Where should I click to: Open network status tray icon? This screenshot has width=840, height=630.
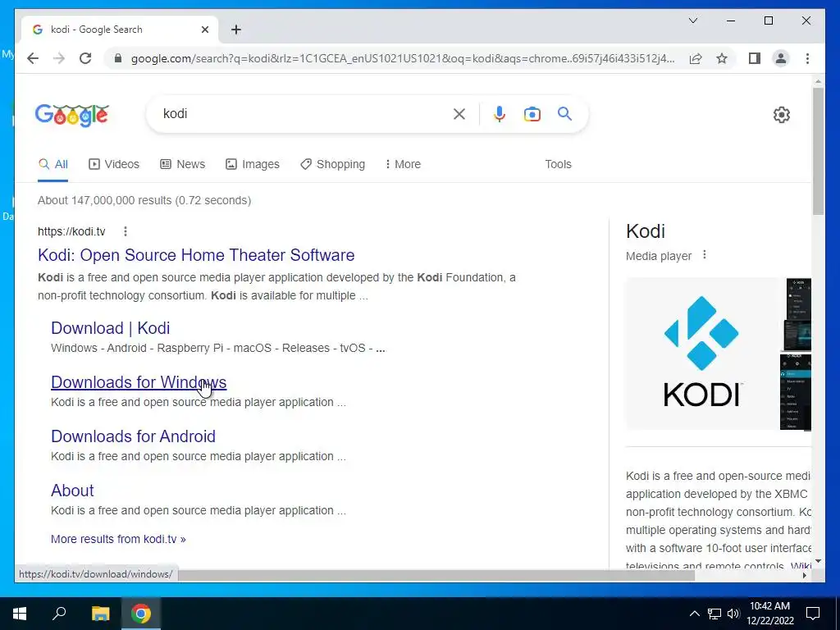(x=714, y=614)
